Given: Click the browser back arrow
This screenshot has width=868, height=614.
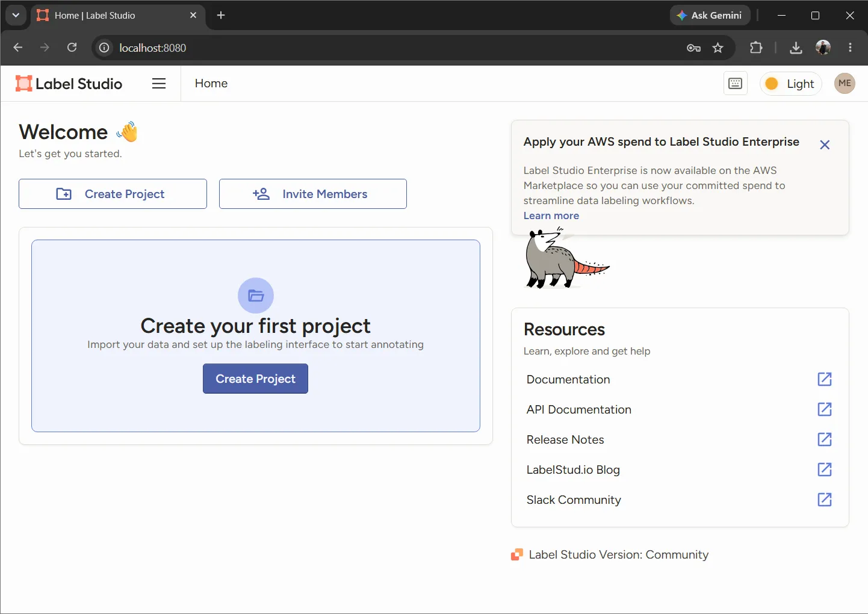Looking at the screenshot, I should pos(18,48).
